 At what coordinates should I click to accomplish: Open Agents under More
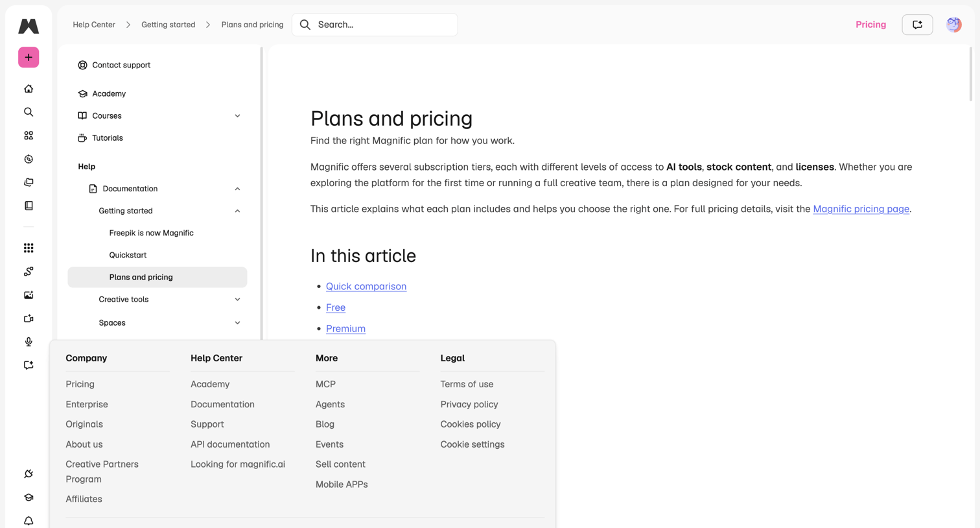point(330,404)
